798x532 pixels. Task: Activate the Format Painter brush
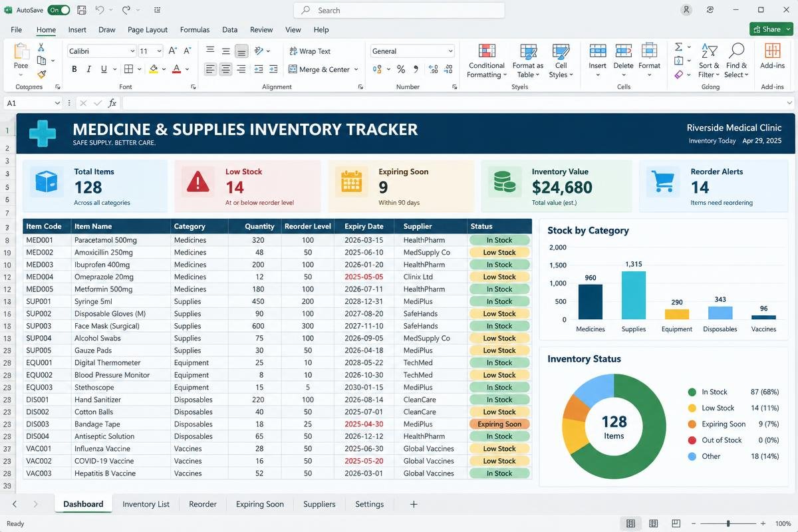pyautogui.click(x=41, y=74)
